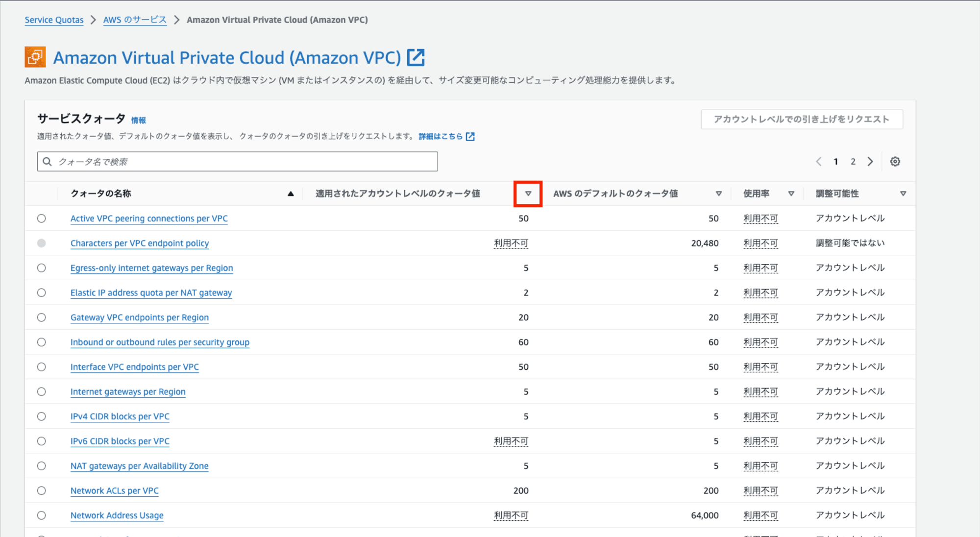
Task: Open Amazon Virtual Private Cloud title link
Action: 227,57
